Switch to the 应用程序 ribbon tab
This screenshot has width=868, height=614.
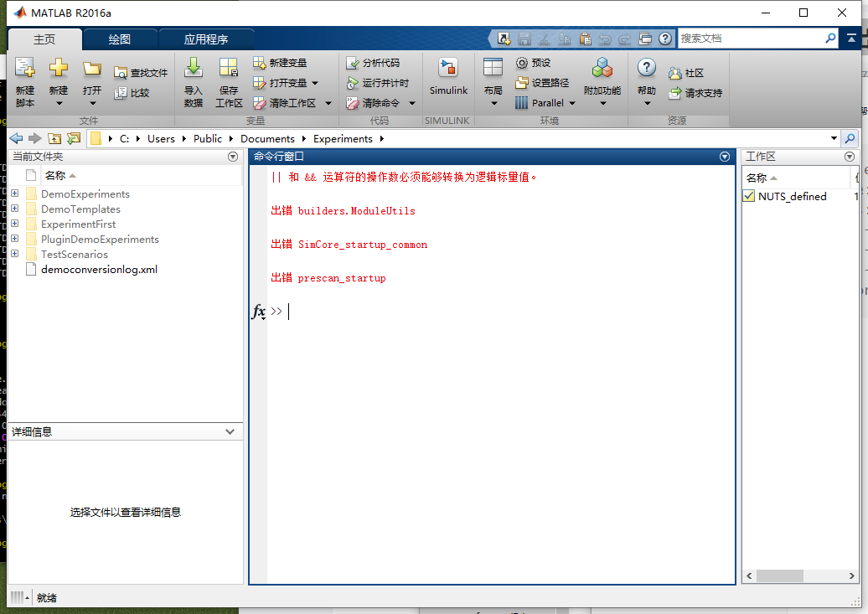point(204,38)
